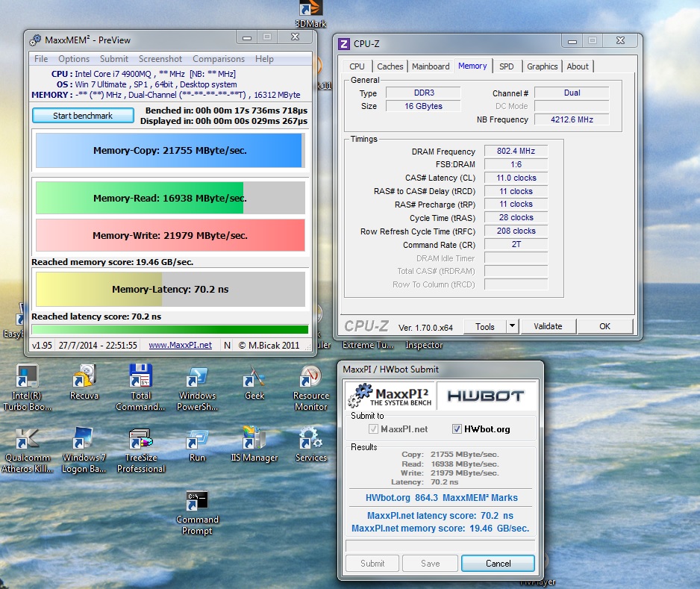Click the MaxxMEM gear icon in title bar

(x=35, y=40)
